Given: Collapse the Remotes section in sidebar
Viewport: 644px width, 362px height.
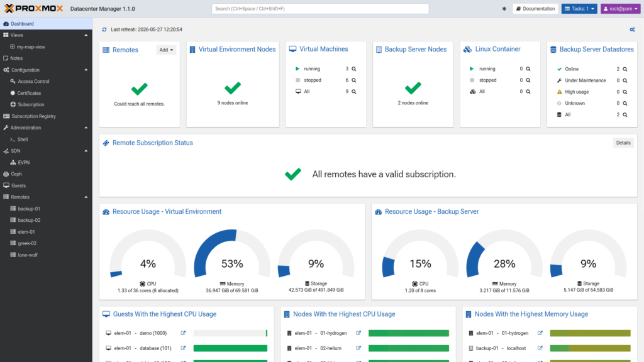Looking at the screenshot, I should 86,197.
